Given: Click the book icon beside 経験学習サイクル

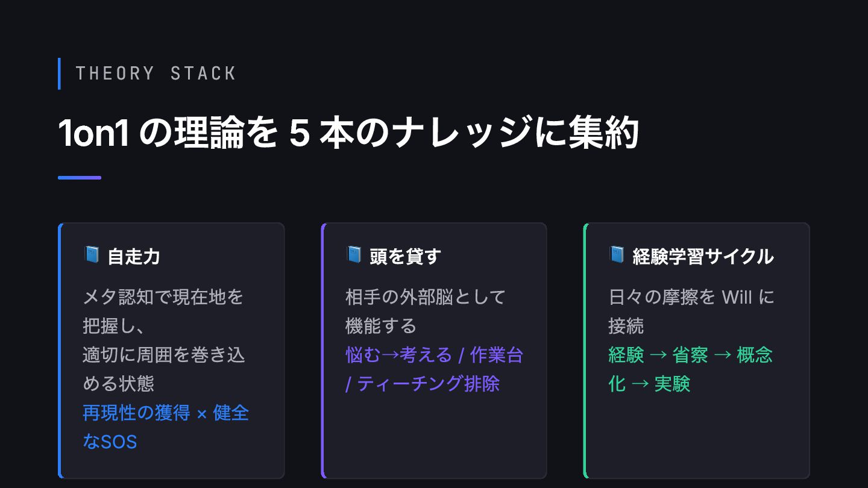Looking at the screenshot, I should tap(617, 255).
